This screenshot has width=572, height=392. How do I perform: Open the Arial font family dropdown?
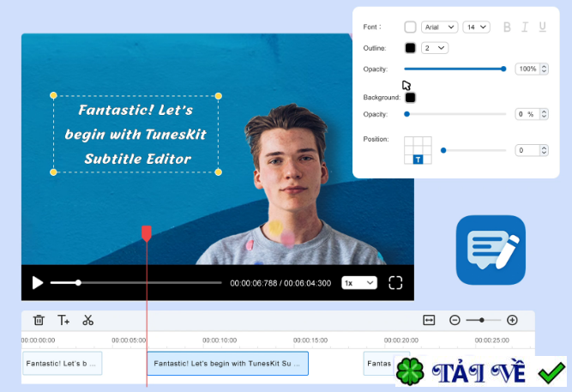pos(440,27)
